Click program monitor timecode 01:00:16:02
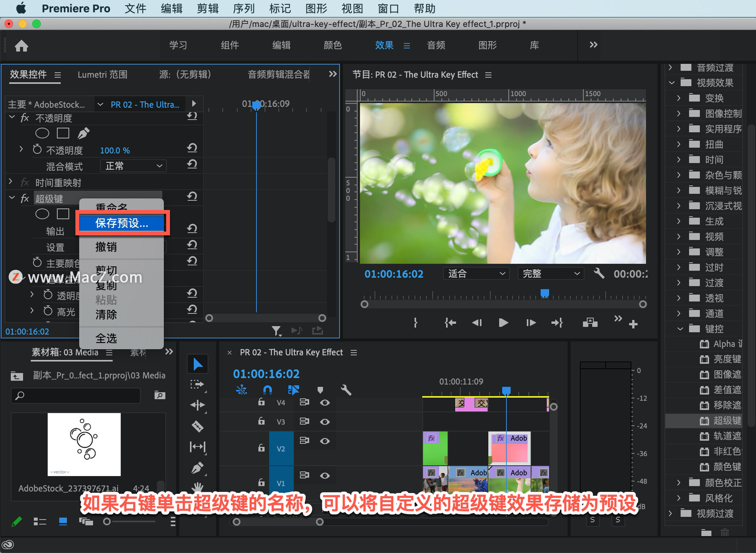Viewport: 756px width, 553px height. [x=394, y=274]
